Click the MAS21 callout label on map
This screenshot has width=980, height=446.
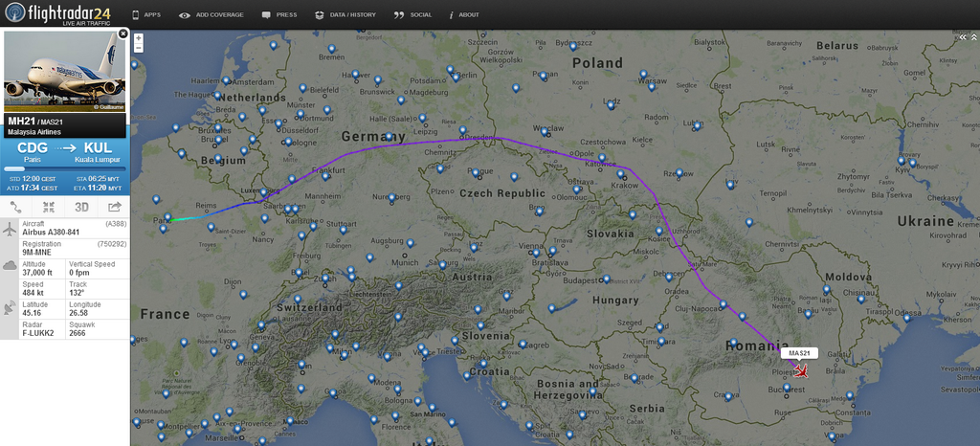coord(799,353)
